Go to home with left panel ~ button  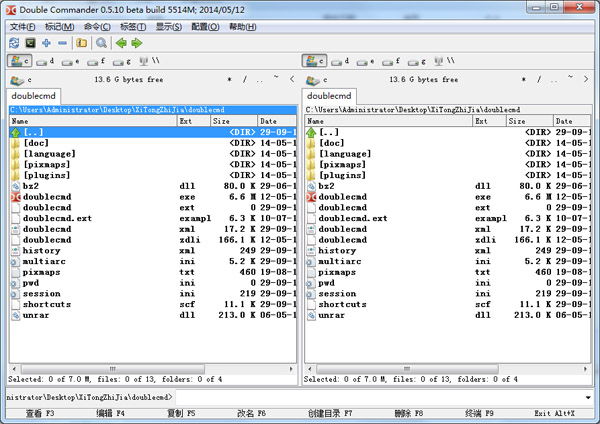[x=276, y=78]
